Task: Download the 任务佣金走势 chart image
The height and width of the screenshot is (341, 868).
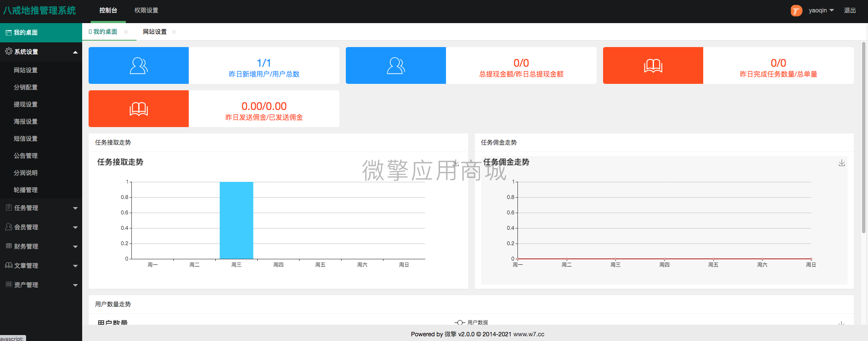Action: coord(842,163)
